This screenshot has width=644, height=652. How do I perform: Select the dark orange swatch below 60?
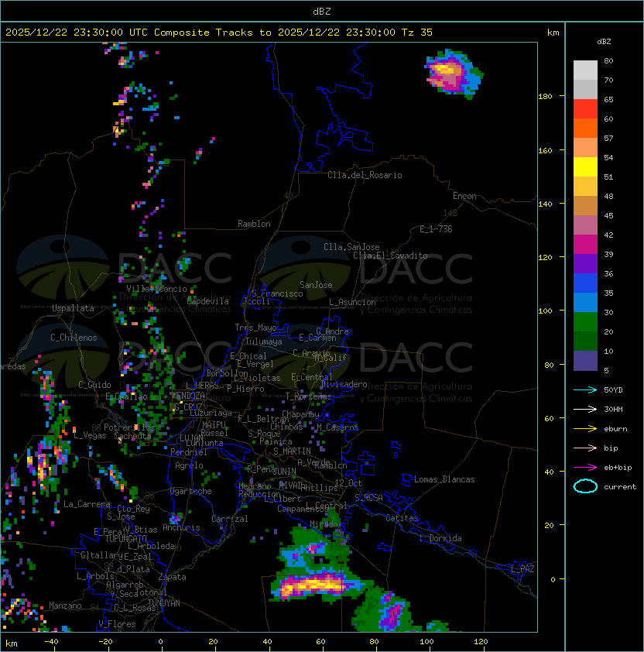(585, 129)
